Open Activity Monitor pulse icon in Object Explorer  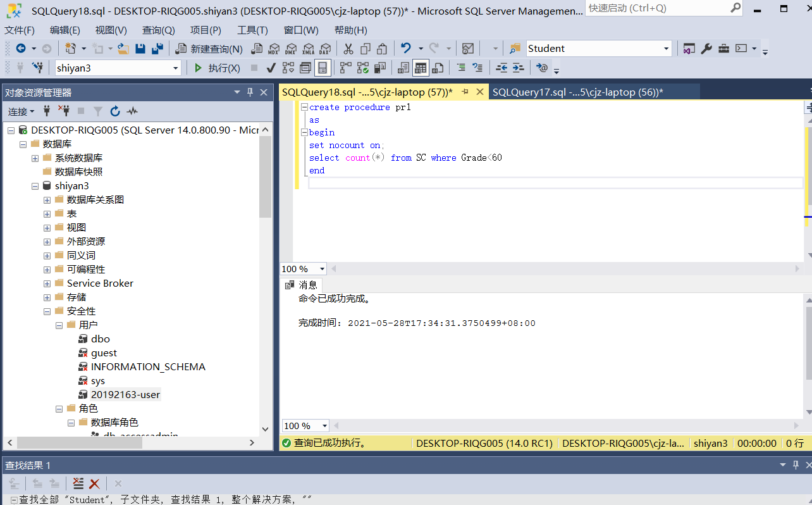(x=132, y=111)
